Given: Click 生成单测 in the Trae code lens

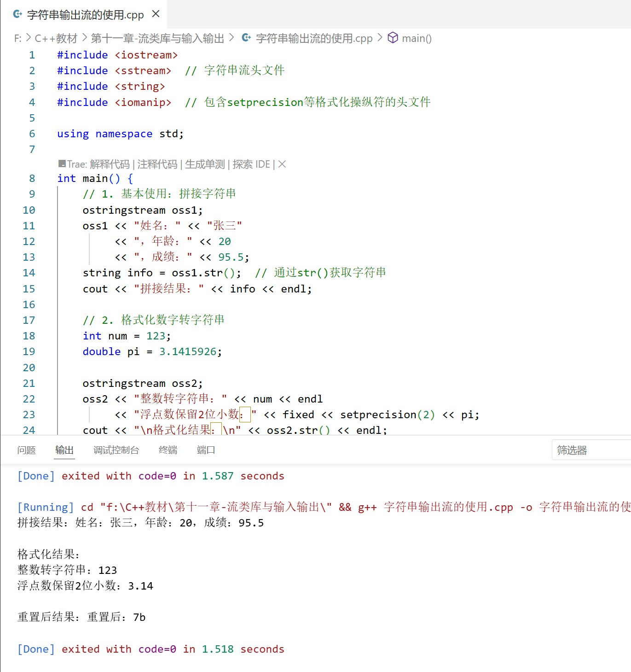Looking at the screenshot, I should [205, 164].
